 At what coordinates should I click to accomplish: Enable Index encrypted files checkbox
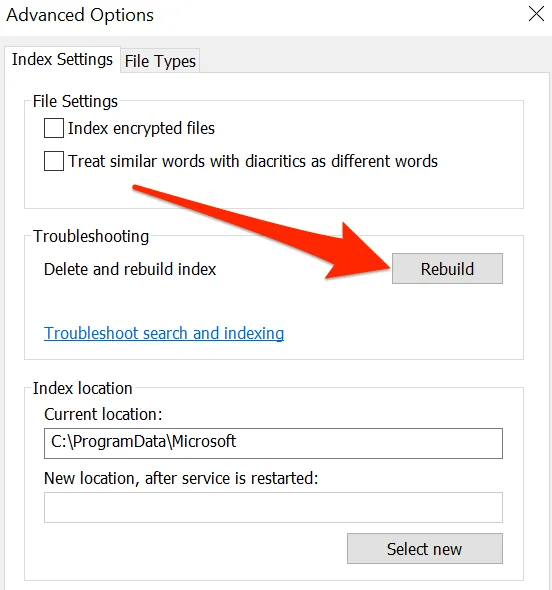point(54,128)
